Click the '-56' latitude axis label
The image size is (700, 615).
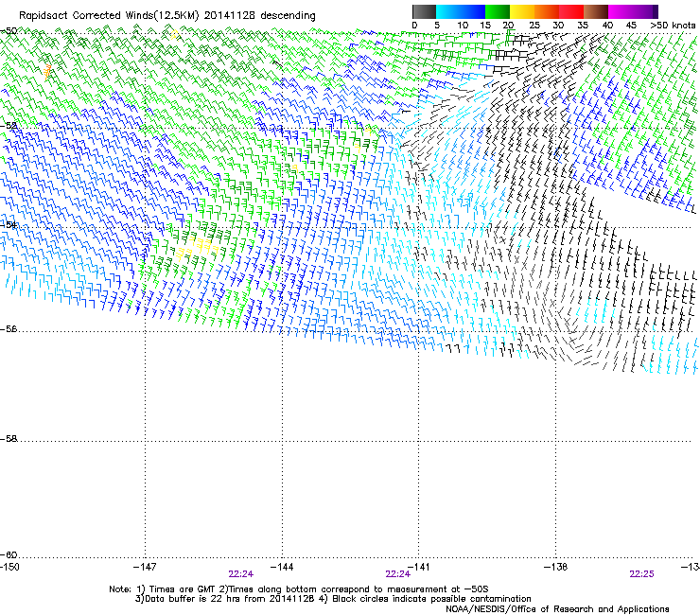pos(9,329)
